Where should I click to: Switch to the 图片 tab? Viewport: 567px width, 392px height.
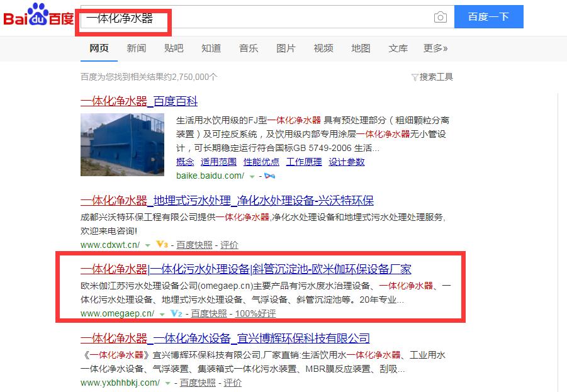coord(286,48)
